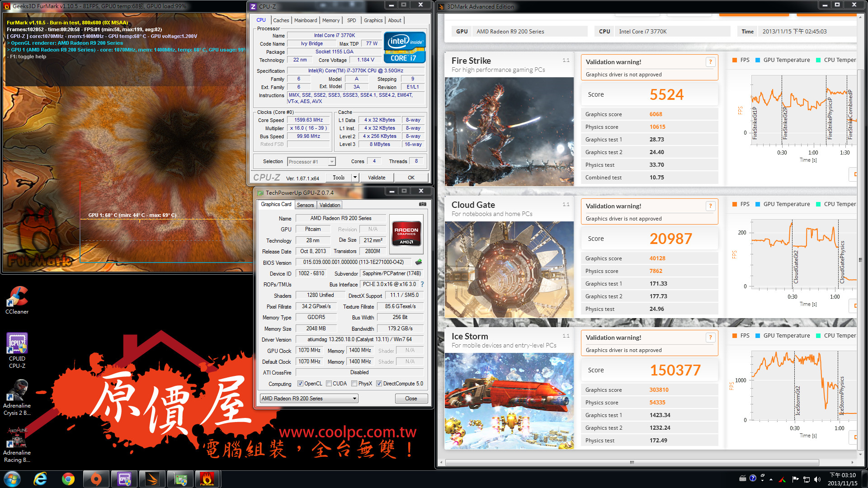Viewport: 868px width, 488px height.
Task: Click the Show desktop button
Action: (x=864, y=479)
